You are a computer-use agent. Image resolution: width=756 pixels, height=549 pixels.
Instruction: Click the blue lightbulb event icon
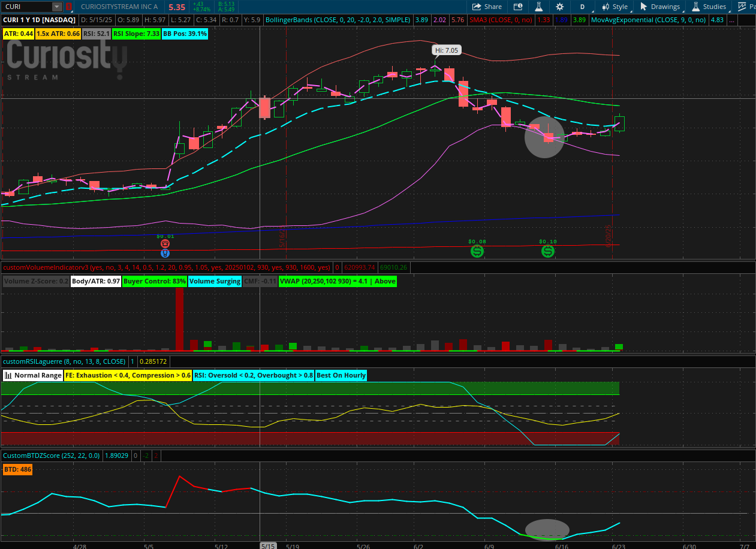[165, 254]
